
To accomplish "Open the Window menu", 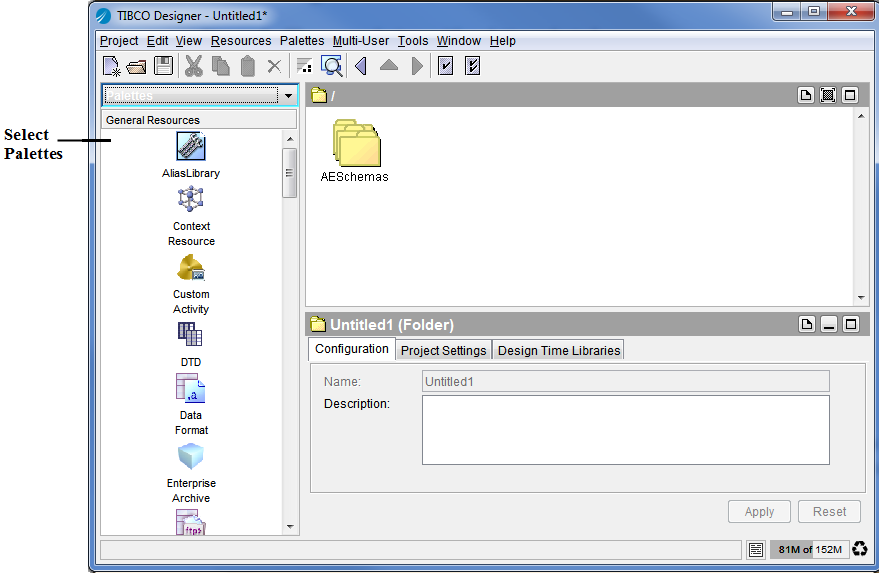I will point(459,41).
